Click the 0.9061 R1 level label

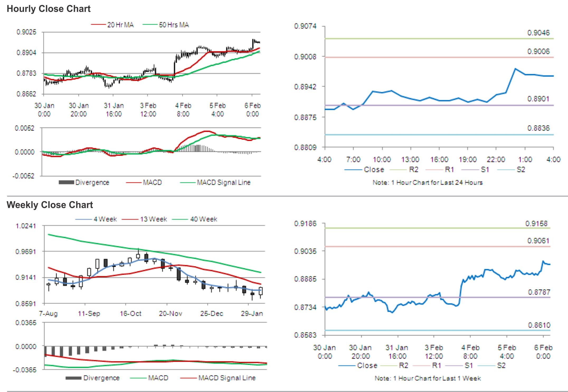(x=538, y=241)
